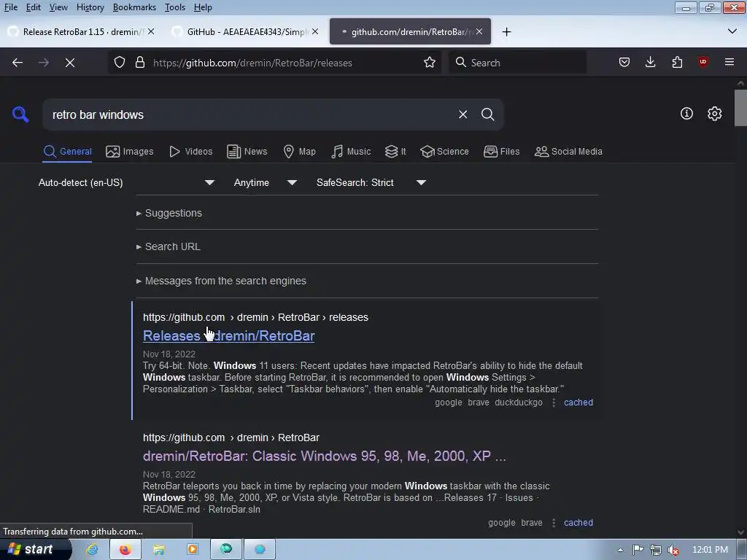
Task: Clear the retro bar windows query
Action: 462,114
